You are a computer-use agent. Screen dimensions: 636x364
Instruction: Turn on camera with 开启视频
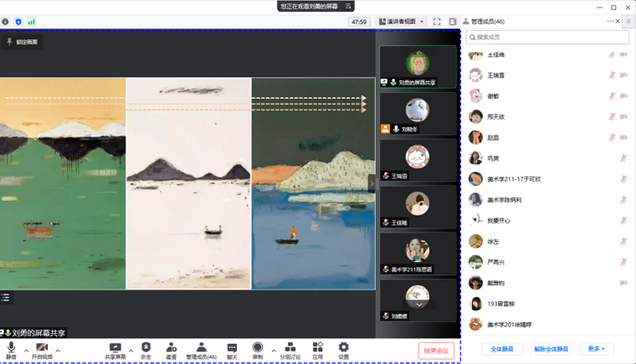pos(42,351)
